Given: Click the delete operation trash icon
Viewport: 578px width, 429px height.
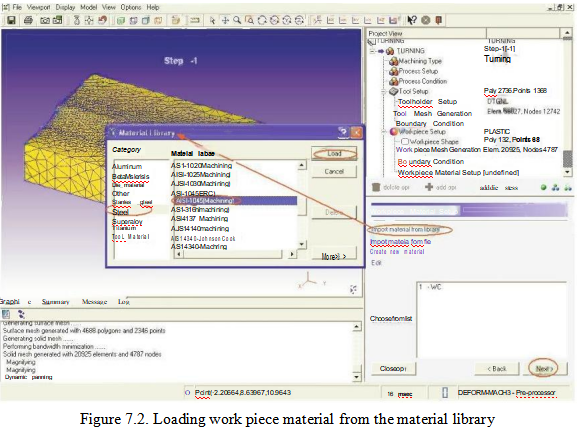Looking at the screenshot, I should (376, 187).
